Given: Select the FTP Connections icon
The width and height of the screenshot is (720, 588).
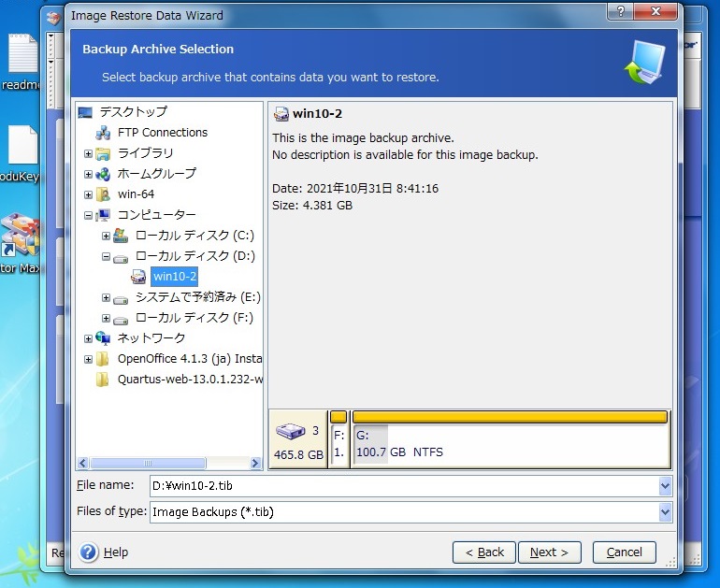Looking at the screenshot, I should (103, 133).
